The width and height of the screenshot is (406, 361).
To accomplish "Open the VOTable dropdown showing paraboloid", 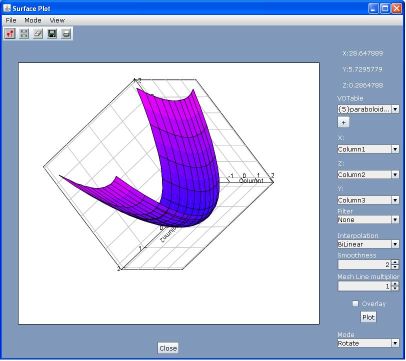I will click(x=368, y=109).
